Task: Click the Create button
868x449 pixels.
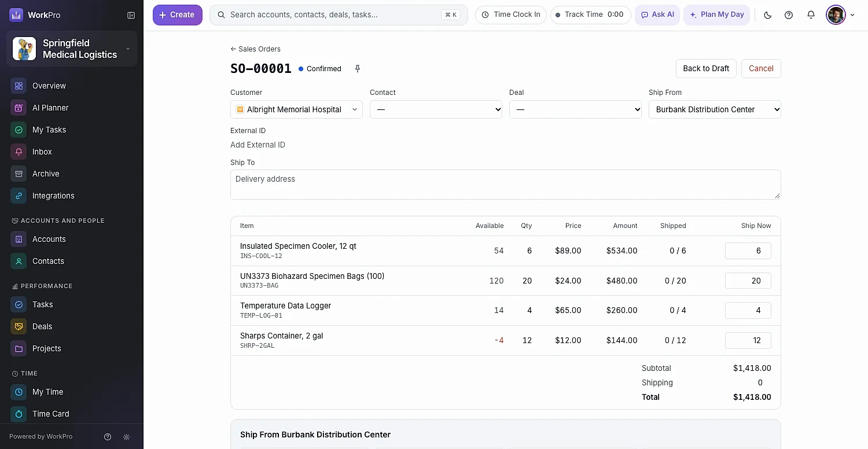Action: 178,15
